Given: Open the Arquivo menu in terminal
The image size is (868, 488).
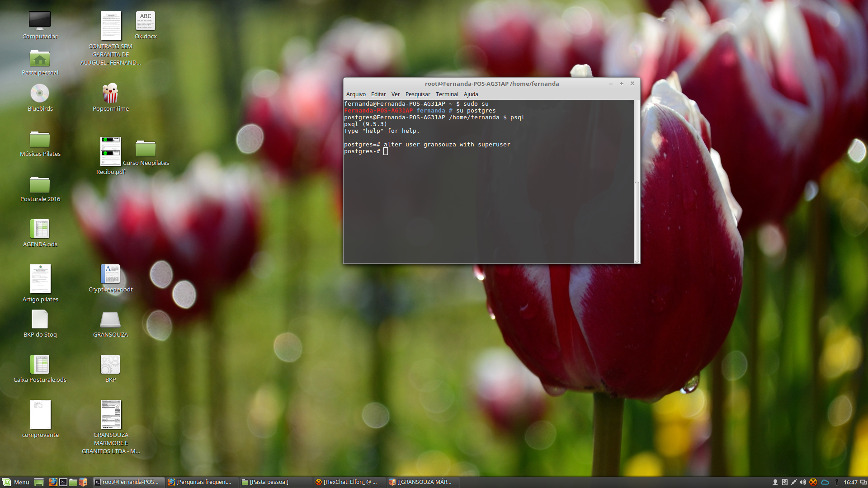Looking at the screenshot, I should [x=356, y=94].
